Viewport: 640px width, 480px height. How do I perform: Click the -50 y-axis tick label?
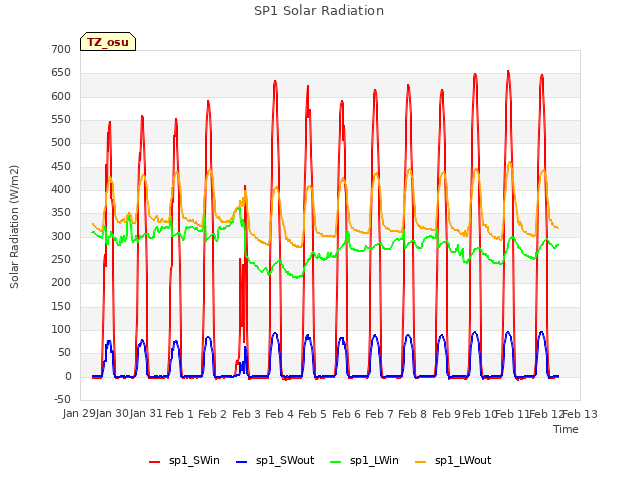point(62,399)
